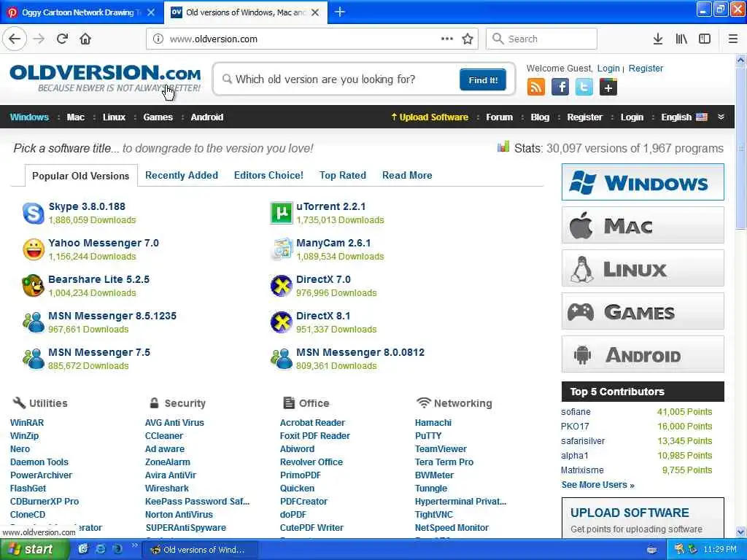Click the RSS feed icon
747x560 pixels.
coord(536,87)
